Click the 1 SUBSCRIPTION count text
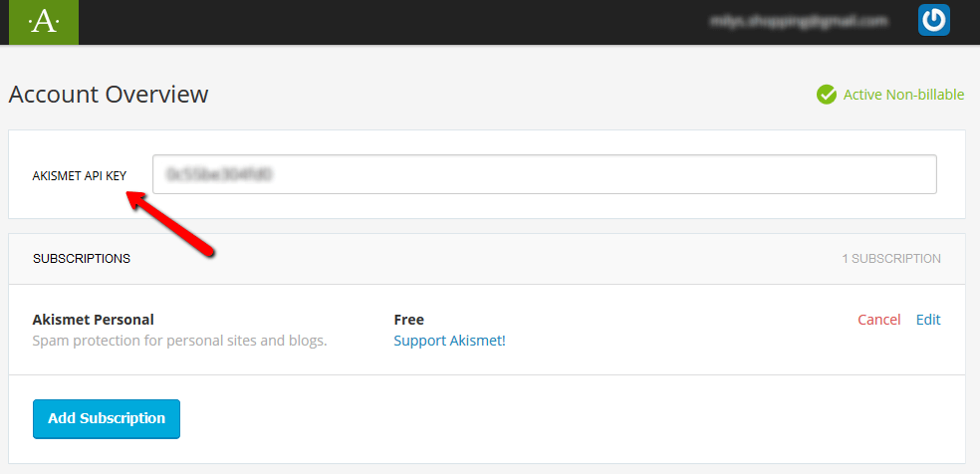The image size is (980, 474). [891, 259]
